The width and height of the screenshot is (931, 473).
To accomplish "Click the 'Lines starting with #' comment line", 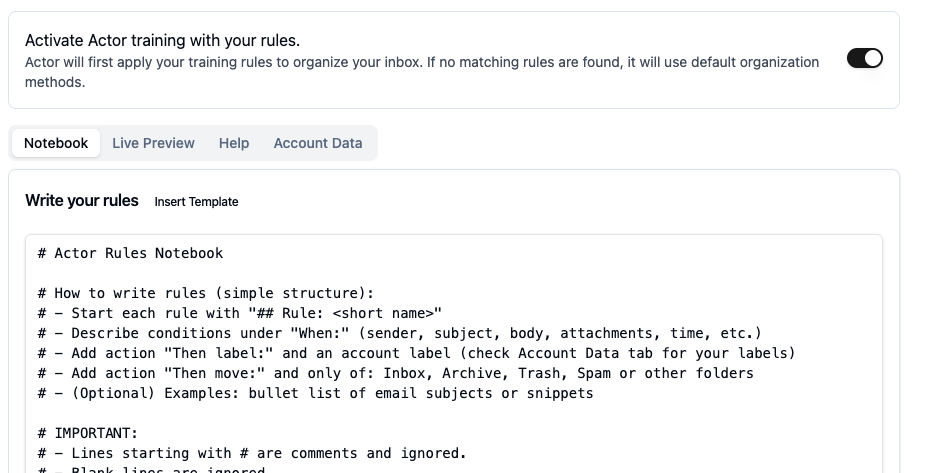I will (252, 453).
